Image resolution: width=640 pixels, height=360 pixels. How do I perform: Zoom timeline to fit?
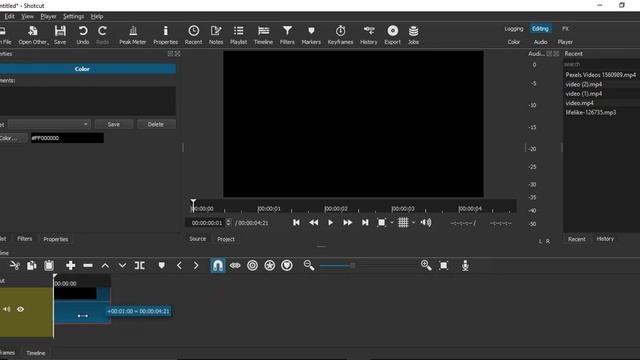(444, 266)
